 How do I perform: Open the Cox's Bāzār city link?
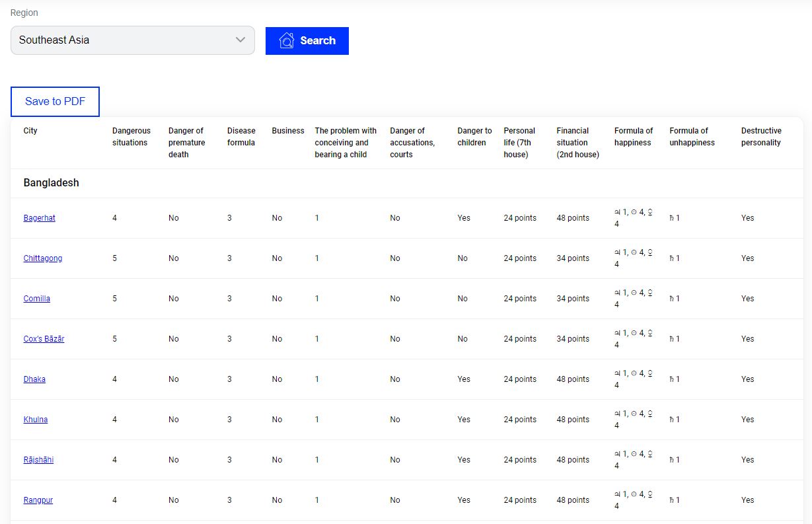[44, 339]
